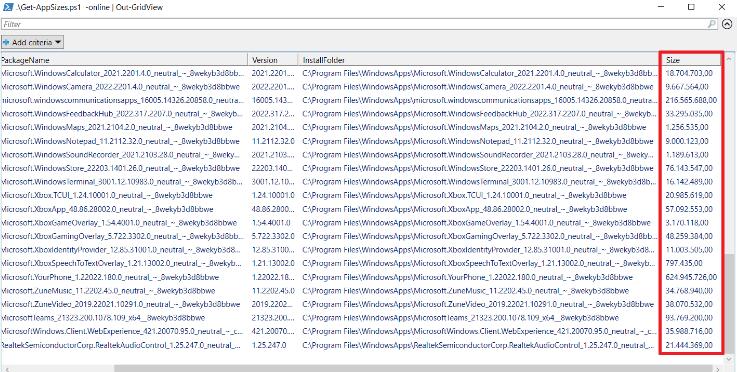Select the RealtekSemiconductorCorp.RealtekAudioControl package row
737x372 pixels.
[362, 345]
